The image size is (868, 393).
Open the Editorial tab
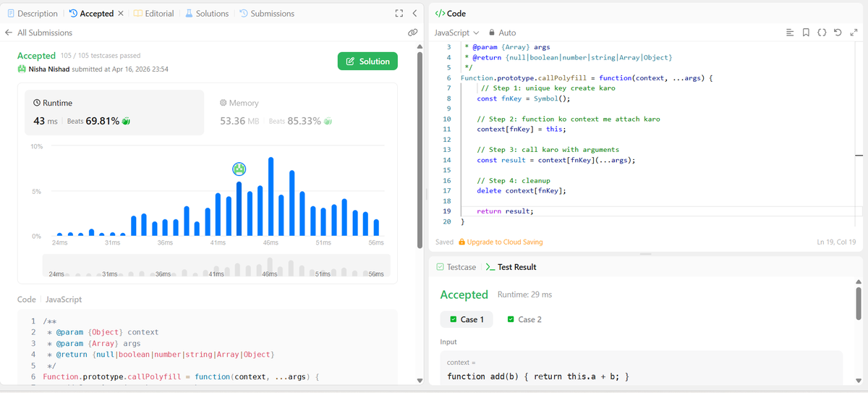coord(153,14)
